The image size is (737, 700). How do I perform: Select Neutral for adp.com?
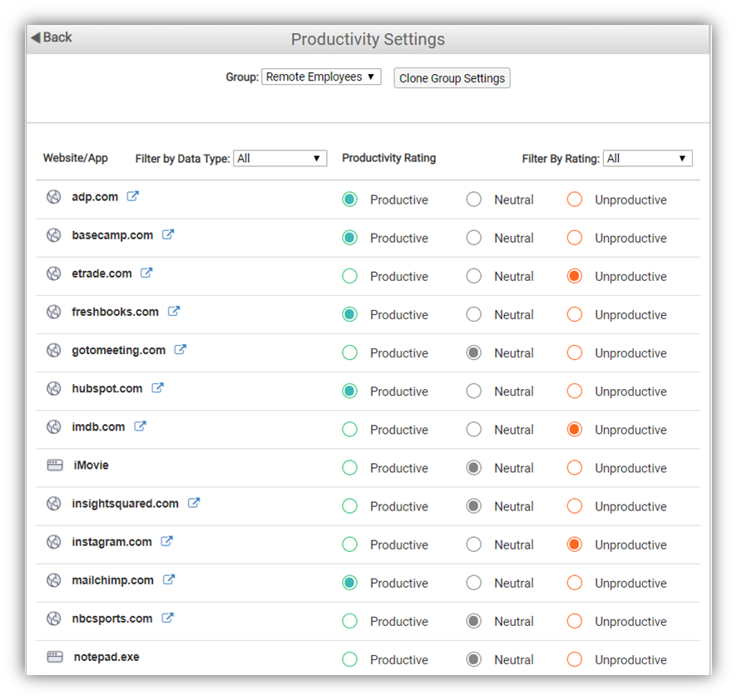[474, 200]
